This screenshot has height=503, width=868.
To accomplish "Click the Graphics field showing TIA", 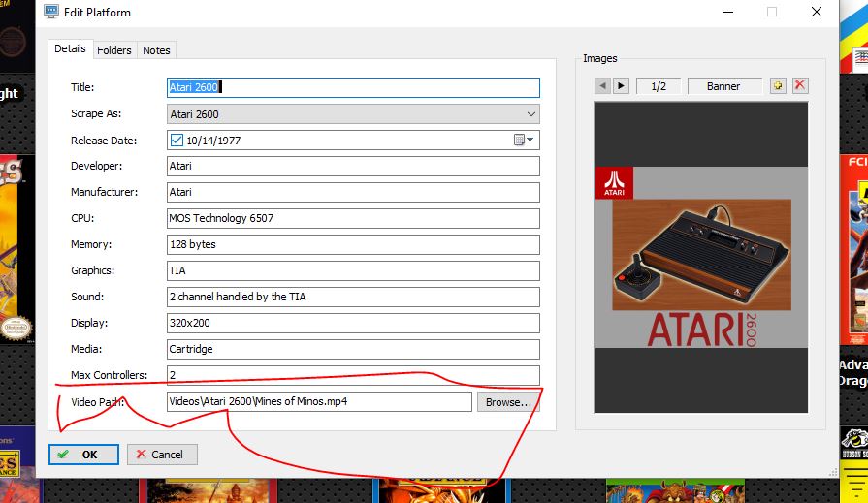I will point(353,270).
